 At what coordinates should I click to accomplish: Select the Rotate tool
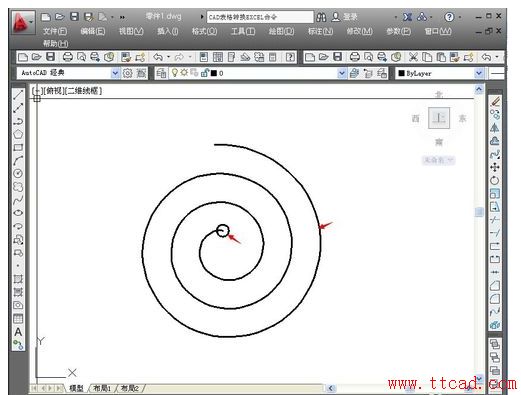(x=495, y=180)
